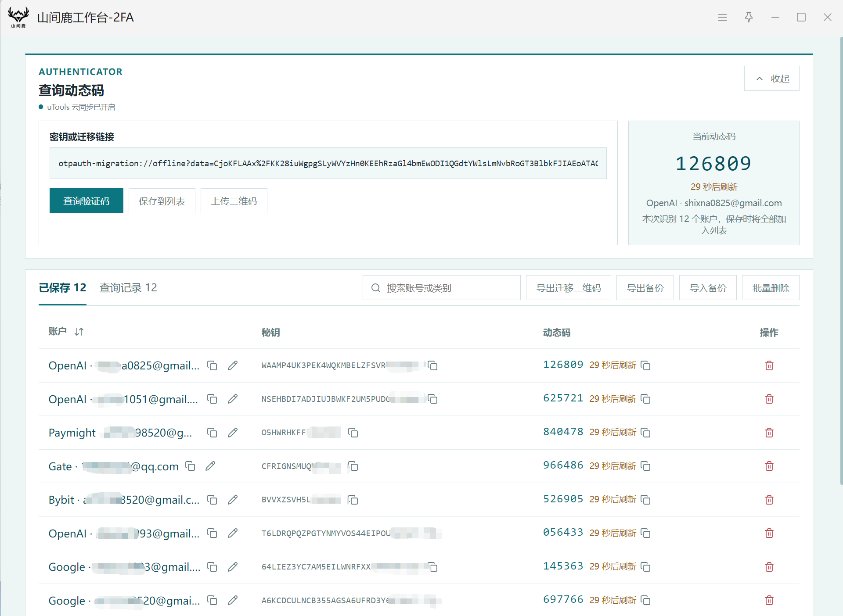843x616 pixels.
Task: Click the 保存到列表 button
Action: (162, 201)
